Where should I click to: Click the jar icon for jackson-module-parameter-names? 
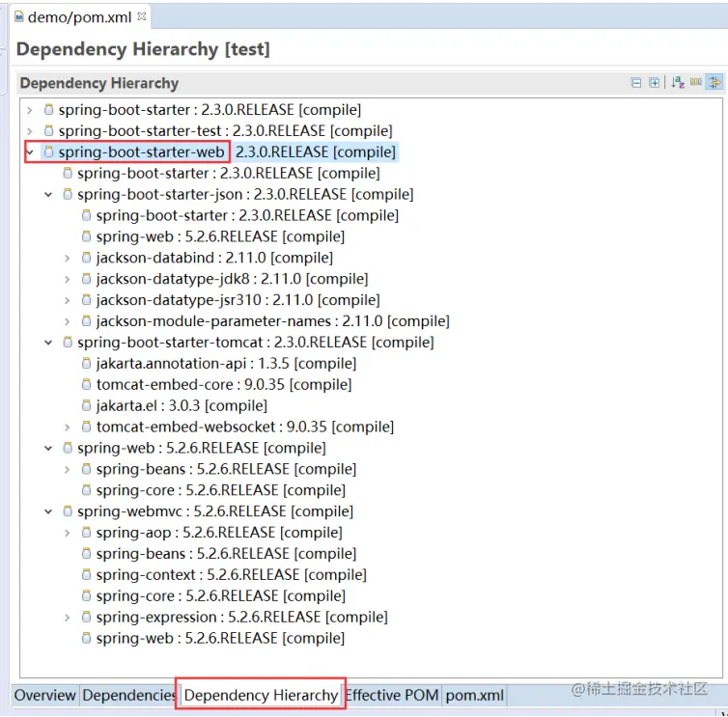point(86,320)
